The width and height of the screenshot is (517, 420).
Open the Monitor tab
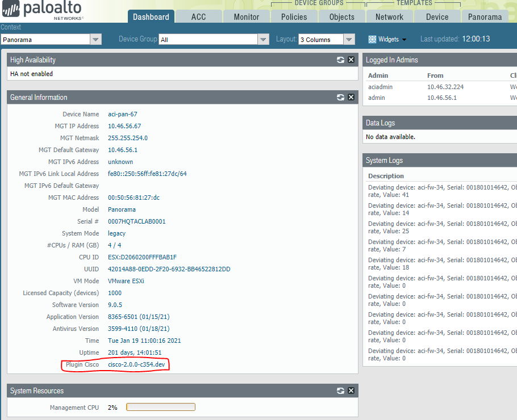[247, 16]
